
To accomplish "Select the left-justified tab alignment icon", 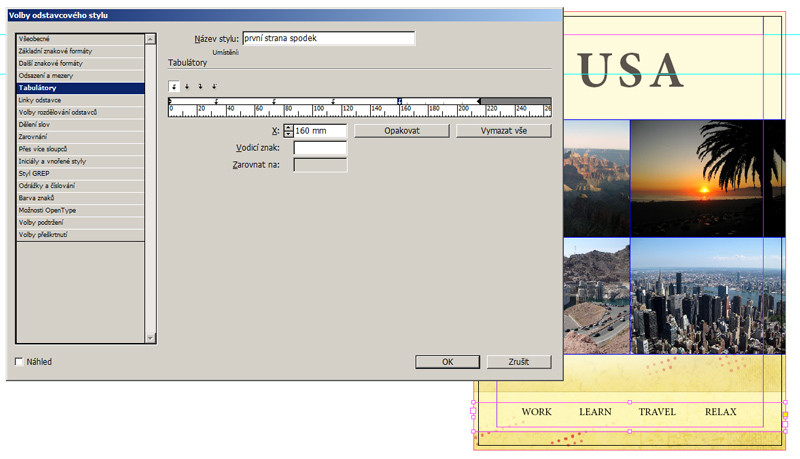I will [x=174, y=87].
